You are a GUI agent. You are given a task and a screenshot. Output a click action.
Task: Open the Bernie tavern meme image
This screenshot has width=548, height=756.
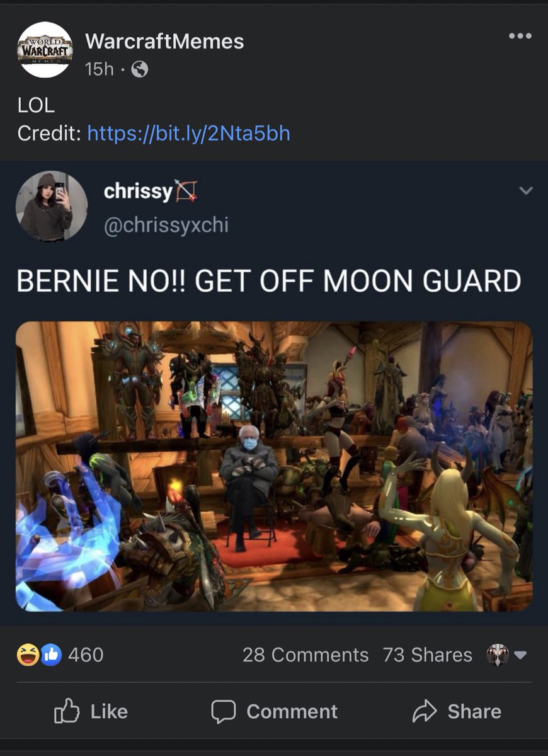pyautogui.click(x=274, y=467)
